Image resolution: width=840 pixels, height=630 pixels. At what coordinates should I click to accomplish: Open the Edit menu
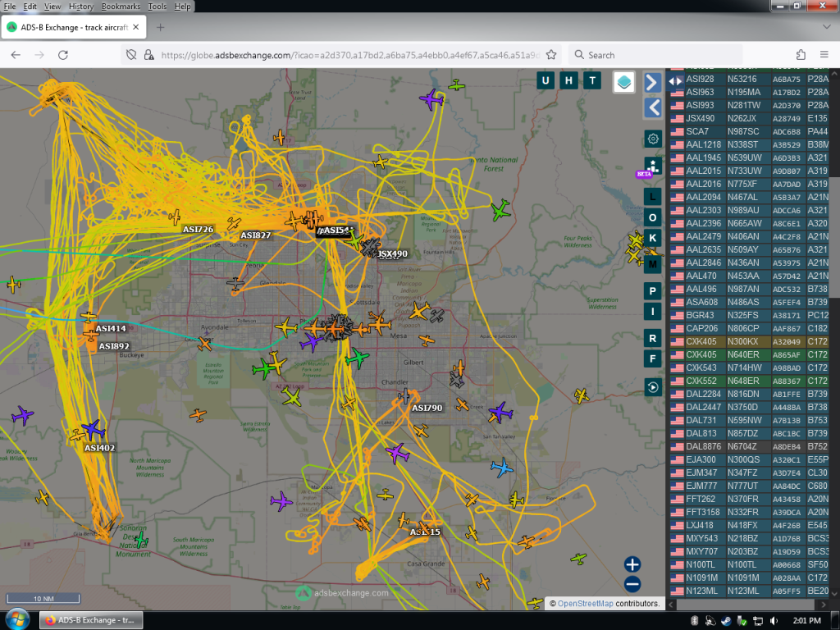(x=30, y=7)
